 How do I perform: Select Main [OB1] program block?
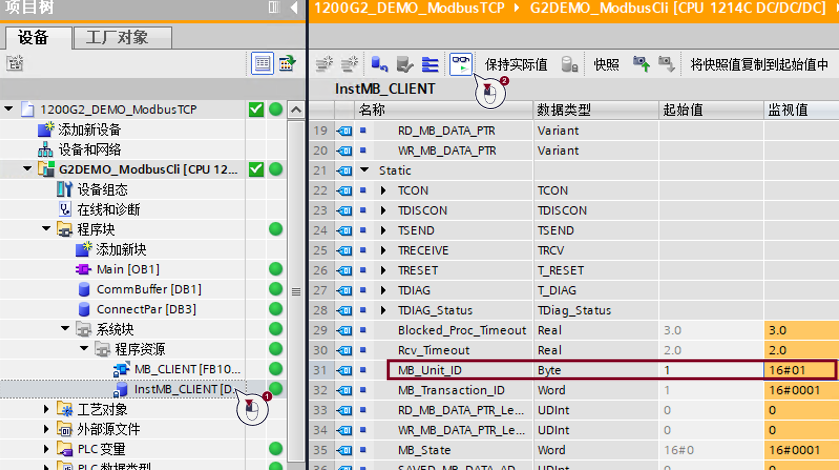pos(127,269)
